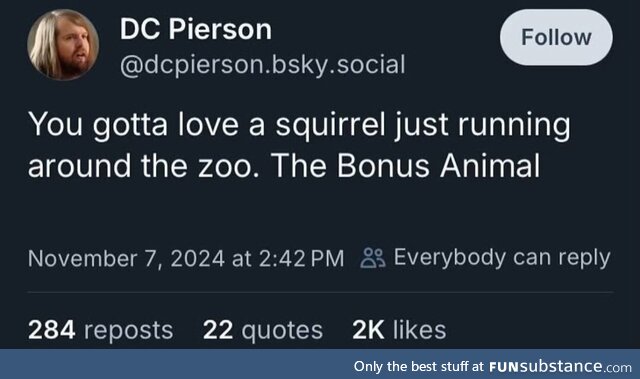The image size is (640, 379).
Task: View the 284 reposts list
Action: point(100,330)
